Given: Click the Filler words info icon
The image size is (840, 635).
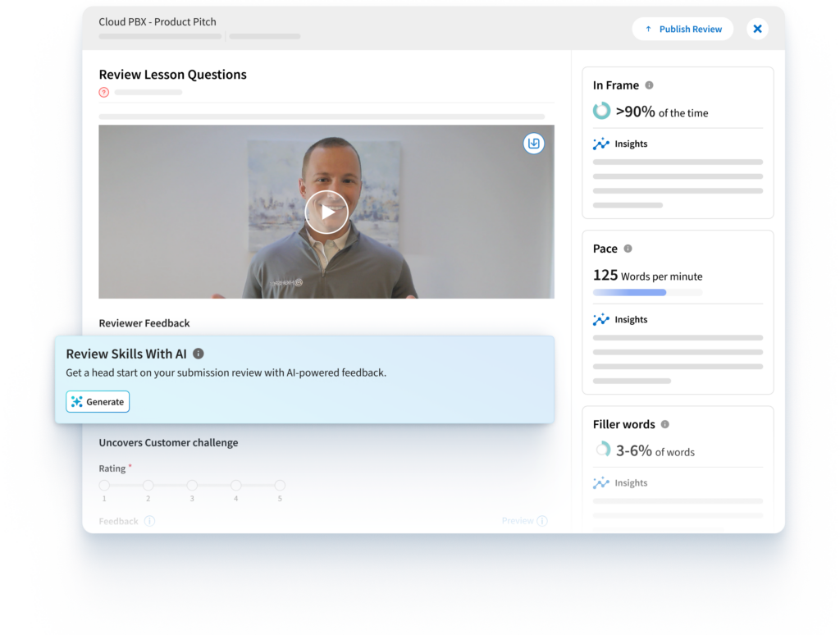Looking at the screenshot, I should [x=664, y=424].
